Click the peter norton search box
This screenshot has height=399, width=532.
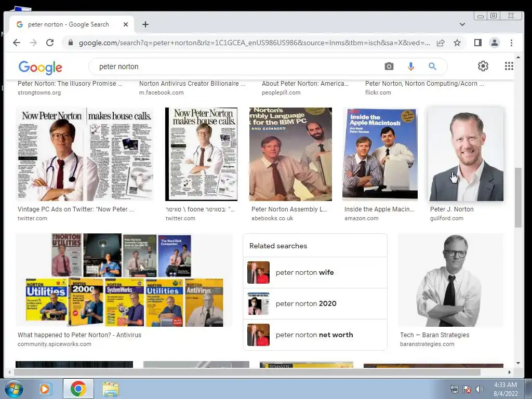(237, 66)
